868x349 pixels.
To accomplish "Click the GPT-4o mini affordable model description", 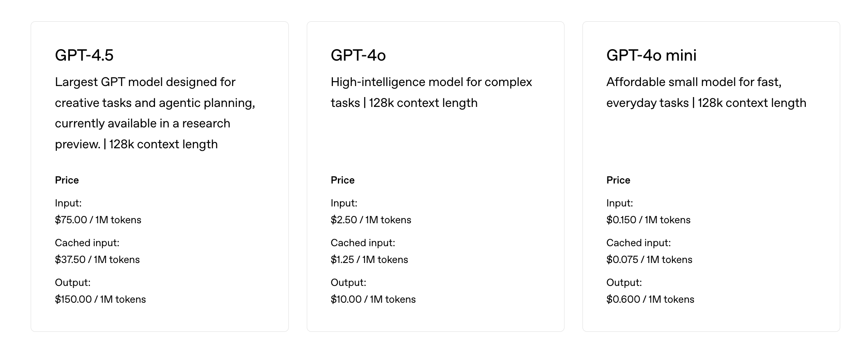I will (706, 92).
